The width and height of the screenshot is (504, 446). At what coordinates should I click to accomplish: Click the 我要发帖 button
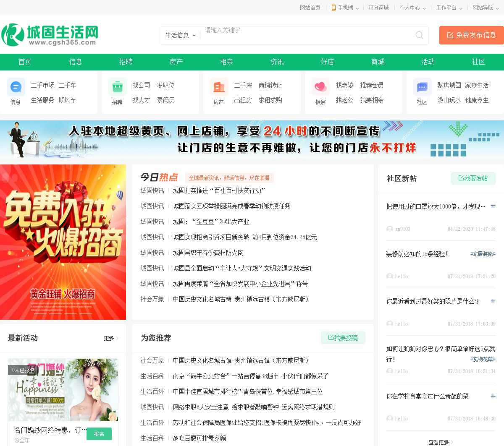click(x=473, y=178)
